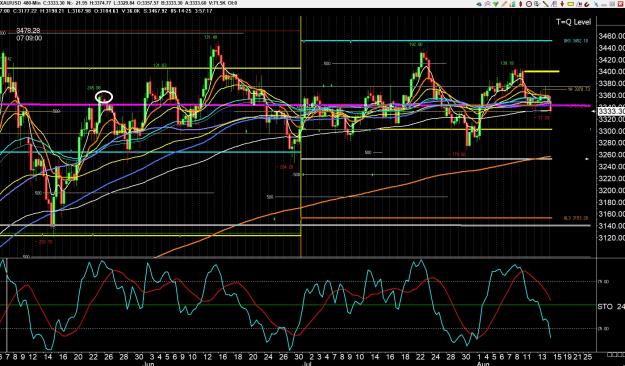
Task: Click the Aug month label on time axis
Action: coord(483,364)
